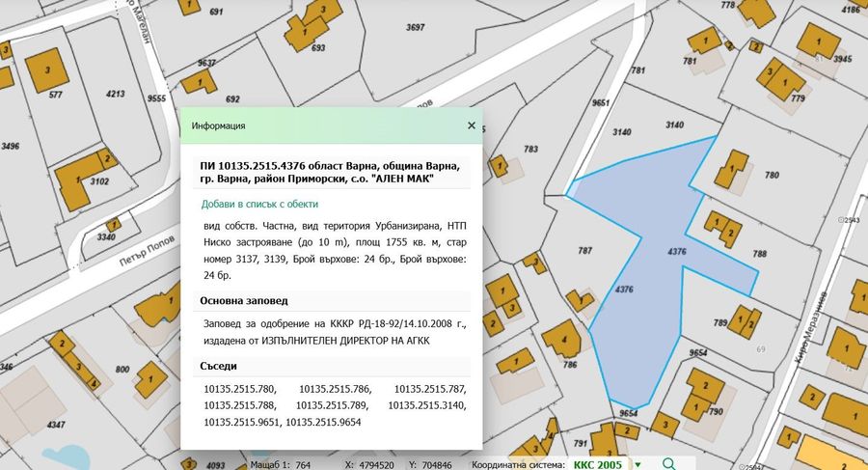Click the 'Петър Попов' street label
Screen dimensions: 868x470
click(148, 250)
